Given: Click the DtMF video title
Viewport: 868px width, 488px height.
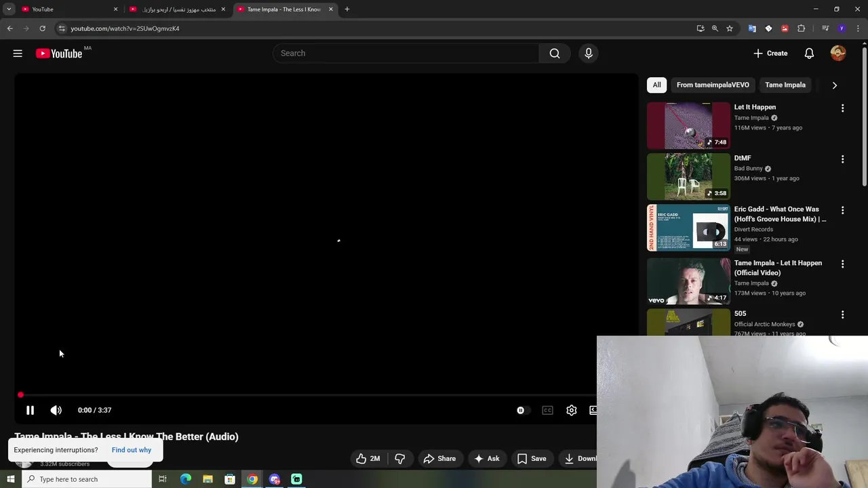Looking at the screenshot, I should pos(743,158).
